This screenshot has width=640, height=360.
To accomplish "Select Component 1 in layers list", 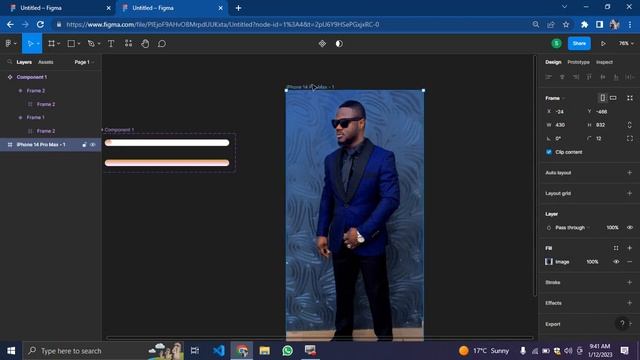I will pyautogui.click(x=32, y=77).
